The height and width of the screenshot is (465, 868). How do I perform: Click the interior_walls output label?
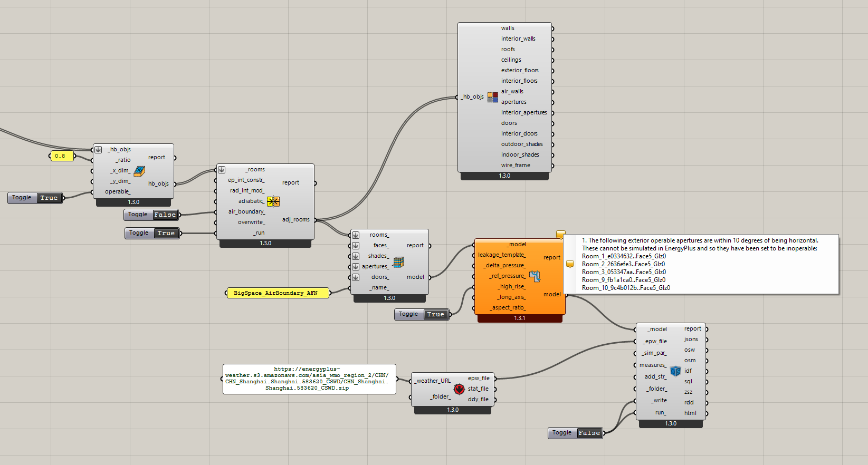tap(518, 39)
